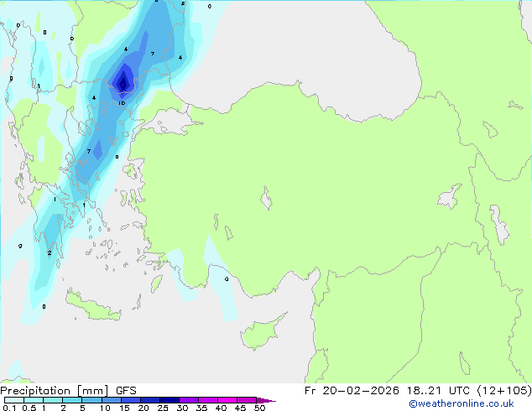Click the 5–10 mm legend color swatch
The height and width of the screenshot is (411, 532).
(x=91, y=400)
